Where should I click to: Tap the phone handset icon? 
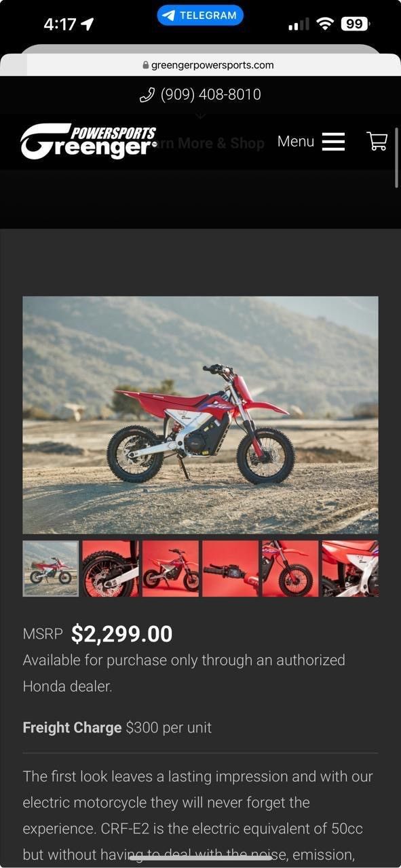[147, 95]
